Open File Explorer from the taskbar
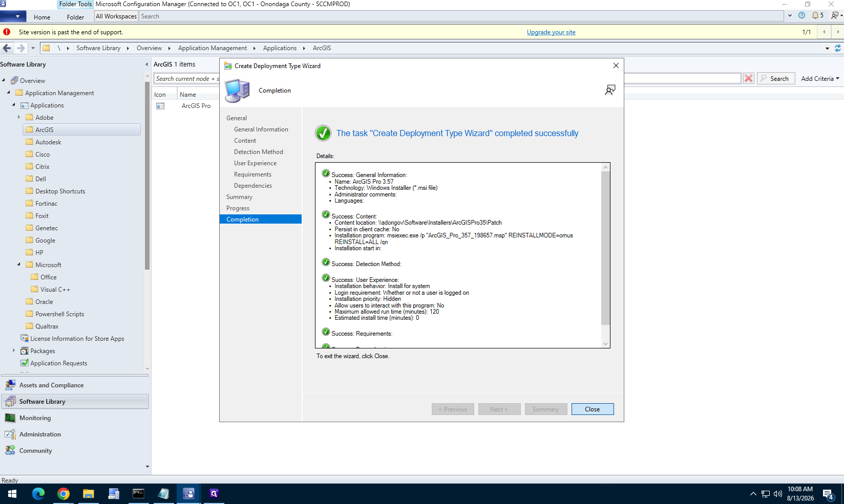 point(89,494)
